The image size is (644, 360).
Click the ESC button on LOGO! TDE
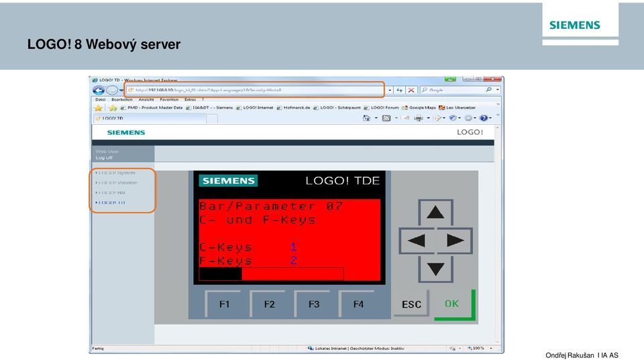click(x=411, y=304)
